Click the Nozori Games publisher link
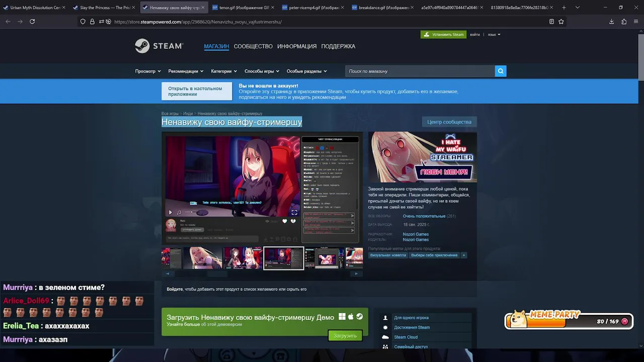The height and width of the screenshot is (362, 644). 416,240
